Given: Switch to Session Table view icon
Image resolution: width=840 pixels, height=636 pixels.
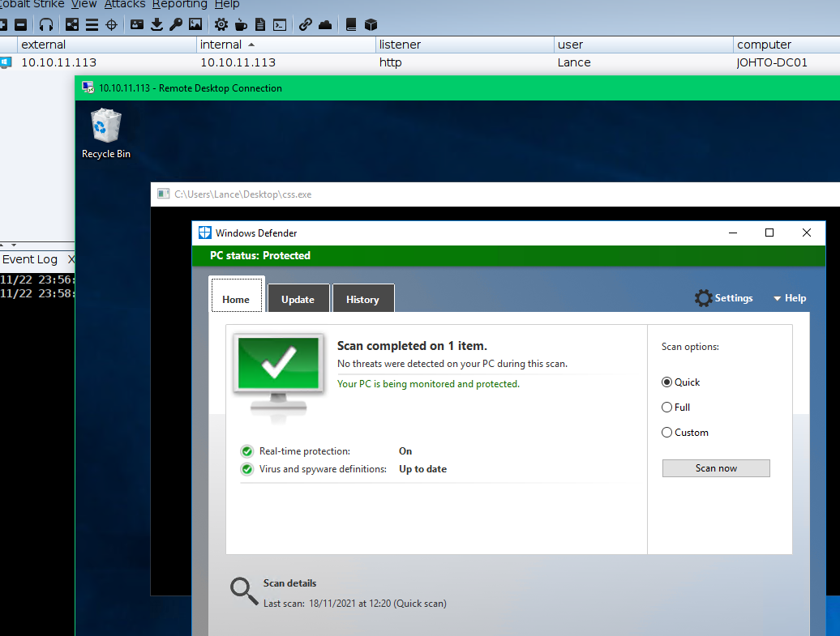Looking at the screenshot, I should click(92, 24).
